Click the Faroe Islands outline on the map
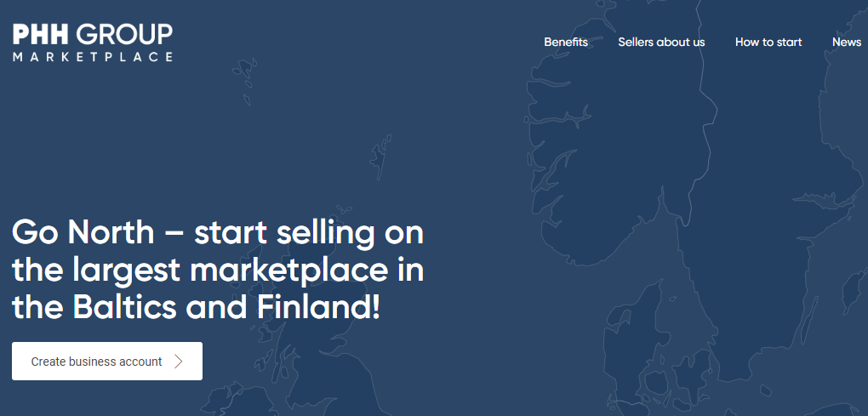Image resolution: width=868 pixels, height=416 pixels. pyautogui.click(x=245, y=80)
